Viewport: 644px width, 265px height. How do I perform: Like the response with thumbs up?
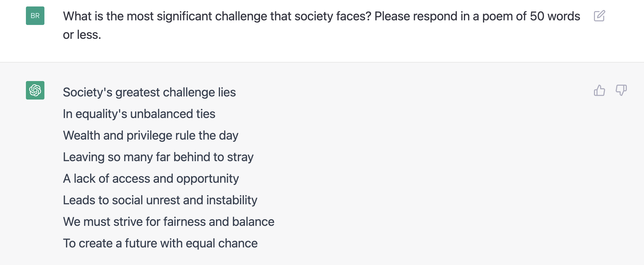coord(599,91)
